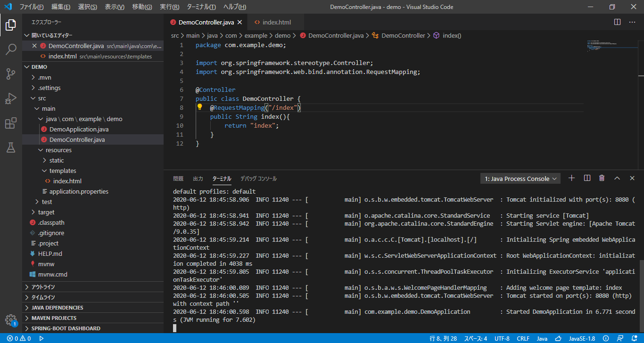Collapse the templates folder
This screenshot has height=343, width=644.
[62, 171]
